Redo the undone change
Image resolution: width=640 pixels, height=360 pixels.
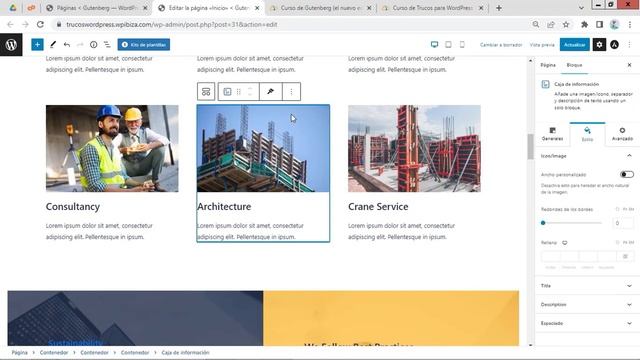point(80,44)
